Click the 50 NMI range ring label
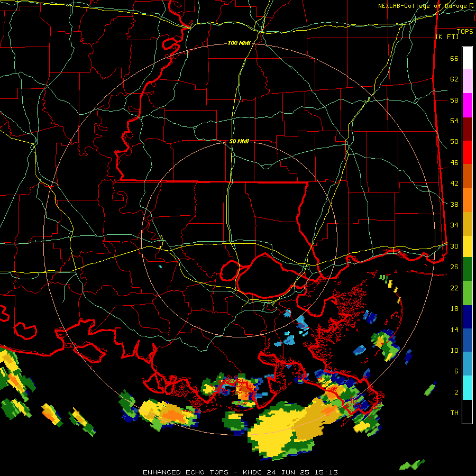 [239, 141]
